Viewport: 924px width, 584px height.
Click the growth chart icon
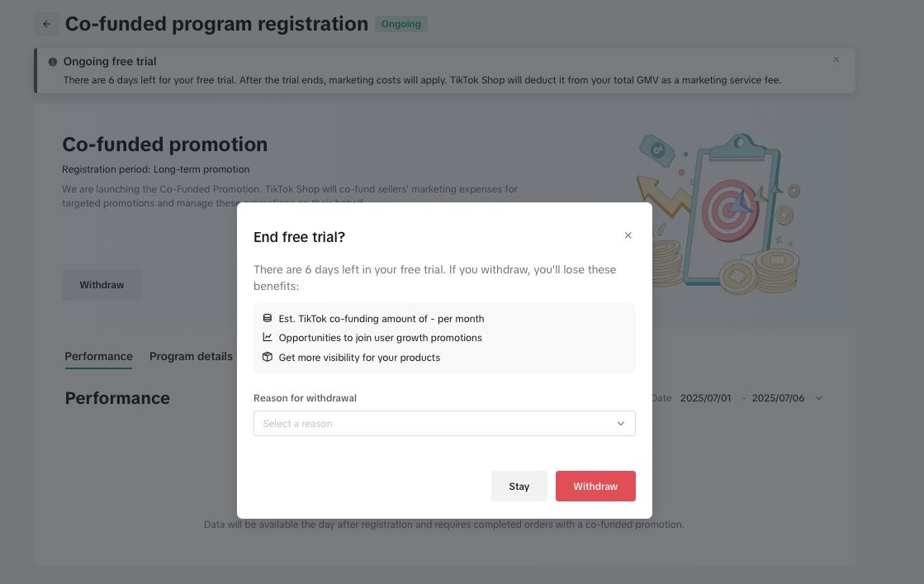[267, 337]
